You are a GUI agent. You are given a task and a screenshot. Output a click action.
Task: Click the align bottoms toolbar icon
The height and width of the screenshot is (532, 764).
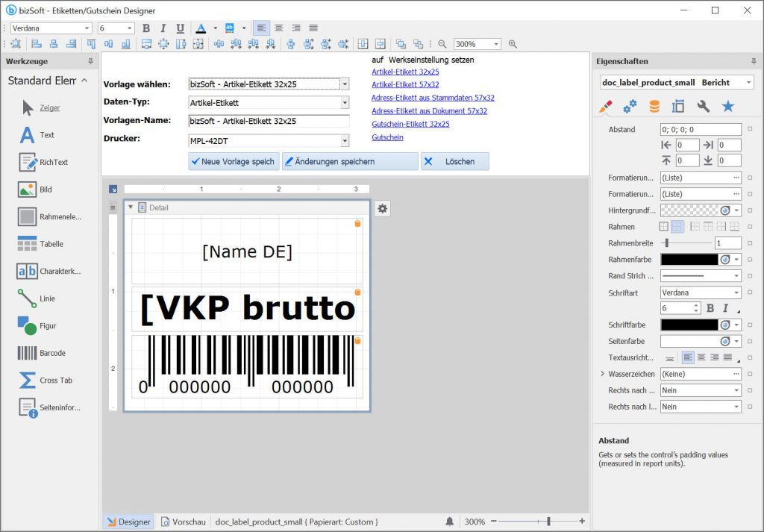125,44
